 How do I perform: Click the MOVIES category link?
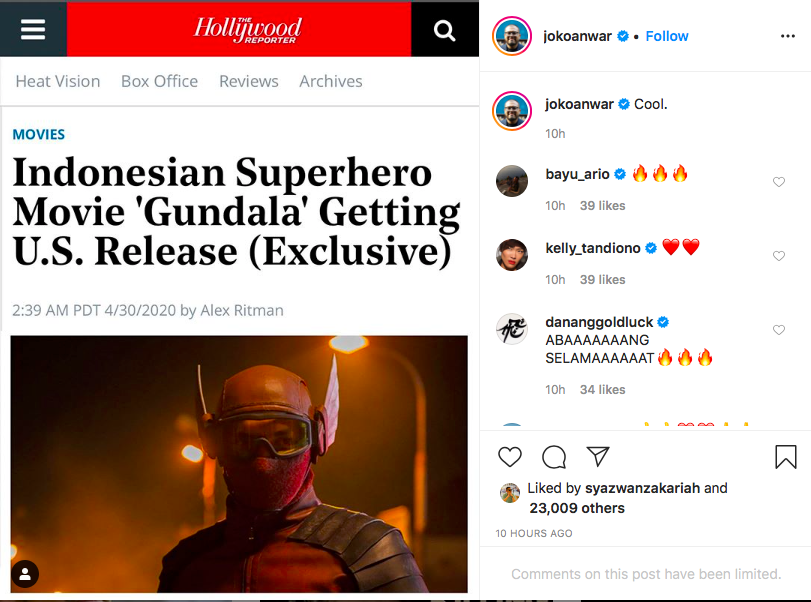pos(39,134)
